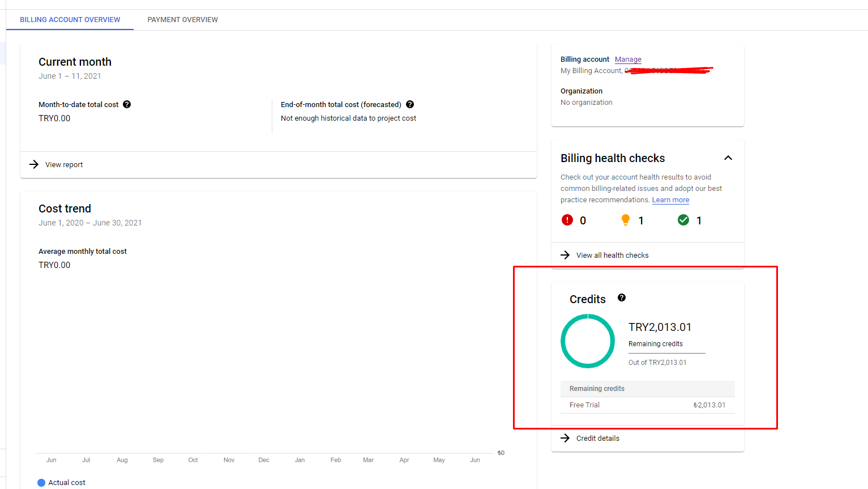This screenshot has width=868, height=489.
Task: Click the Remaining credits table header
Action: point(648,389)
